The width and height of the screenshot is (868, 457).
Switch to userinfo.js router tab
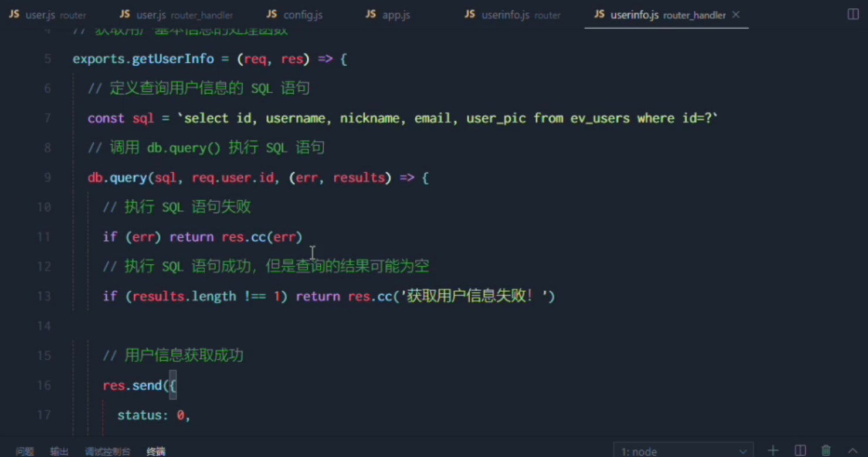(513, 15)
